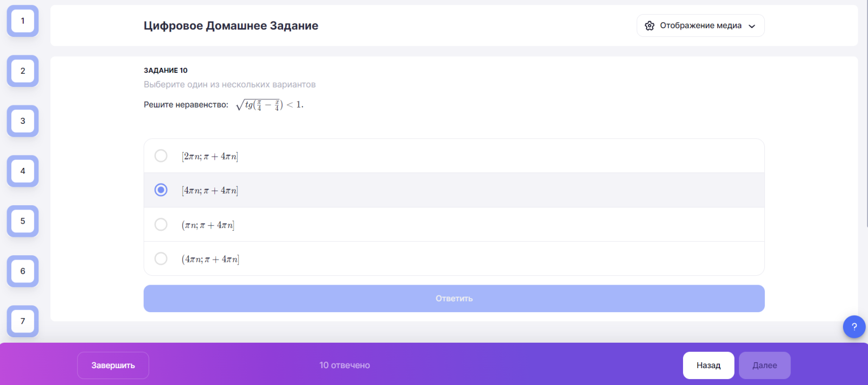Click the 'Выберите один из нескольких вариантов' hint
This screenshot has height=385, width=868.
[x=229, y=85]
